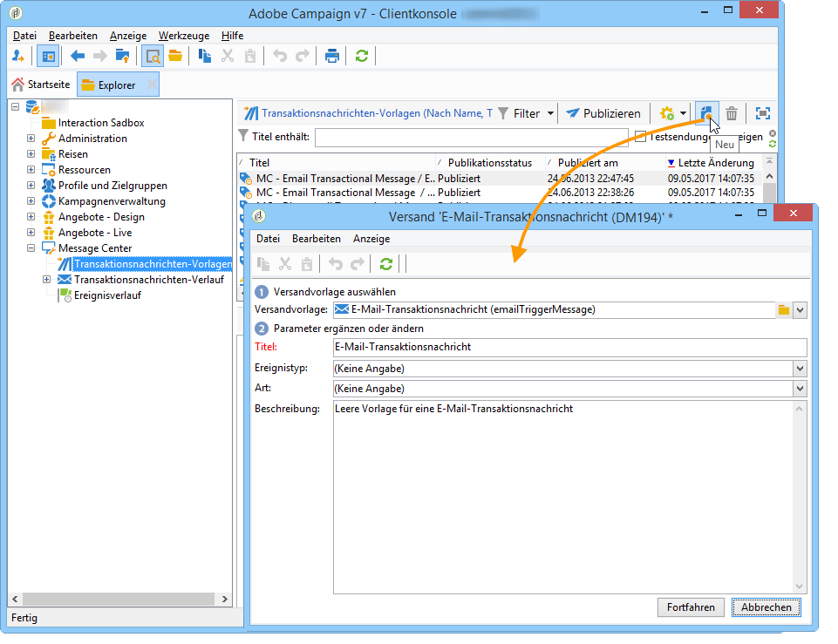Expand the Profile und Zielgruppen tree node
This screenshot has height=644, width=838.
31,186
